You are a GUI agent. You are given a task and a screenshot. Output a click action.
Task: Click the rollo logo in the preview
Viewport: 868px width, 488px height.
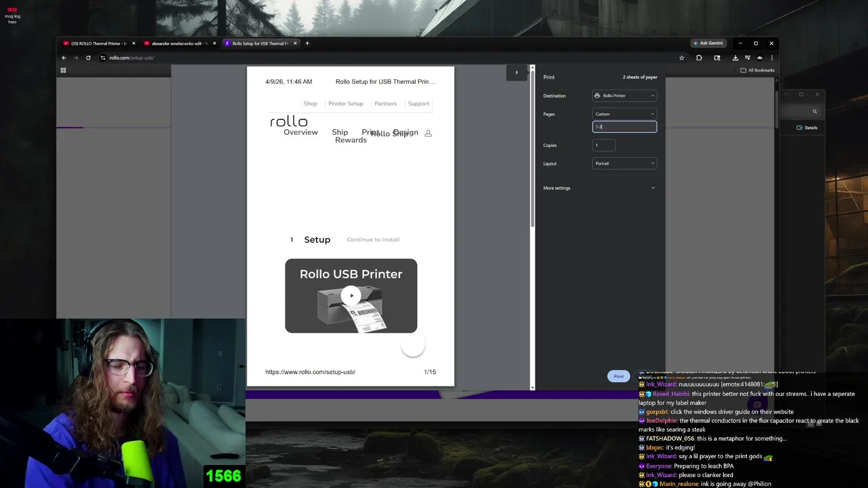coord(289,122)
